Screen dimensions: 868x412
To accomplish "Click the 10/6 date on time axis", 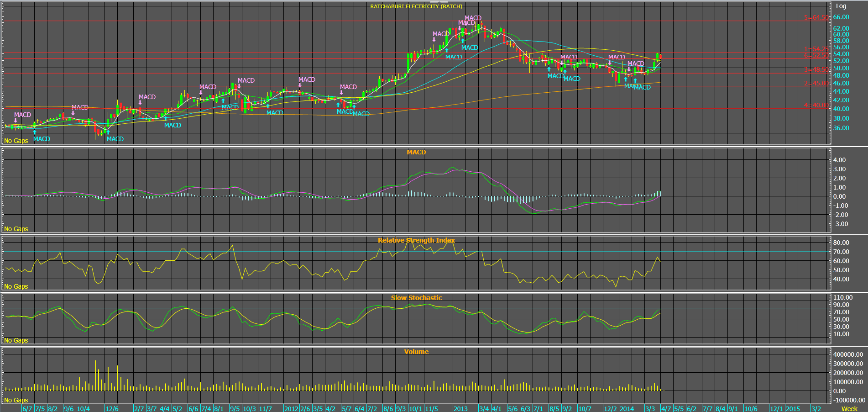I will [751, 409].
